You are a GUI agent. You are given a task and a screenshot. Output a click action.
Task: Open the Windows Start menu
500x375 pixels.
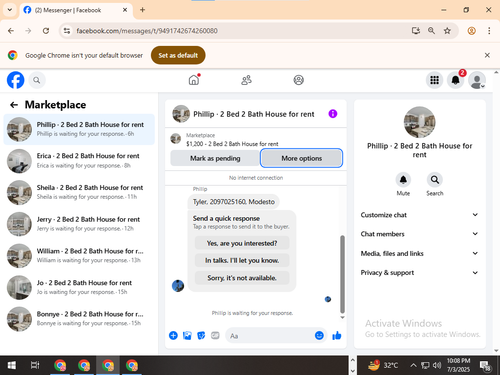pos(12,365)
